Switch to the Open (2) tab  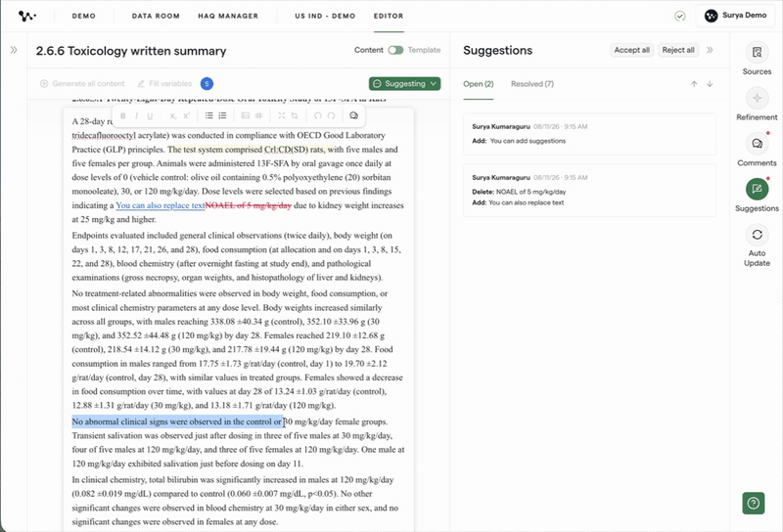[x=479, y=84]
